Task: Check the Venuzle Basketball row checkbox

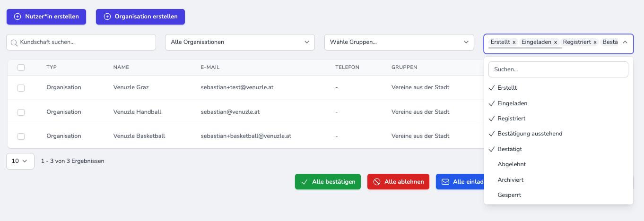Action: [x=21, y=136]
